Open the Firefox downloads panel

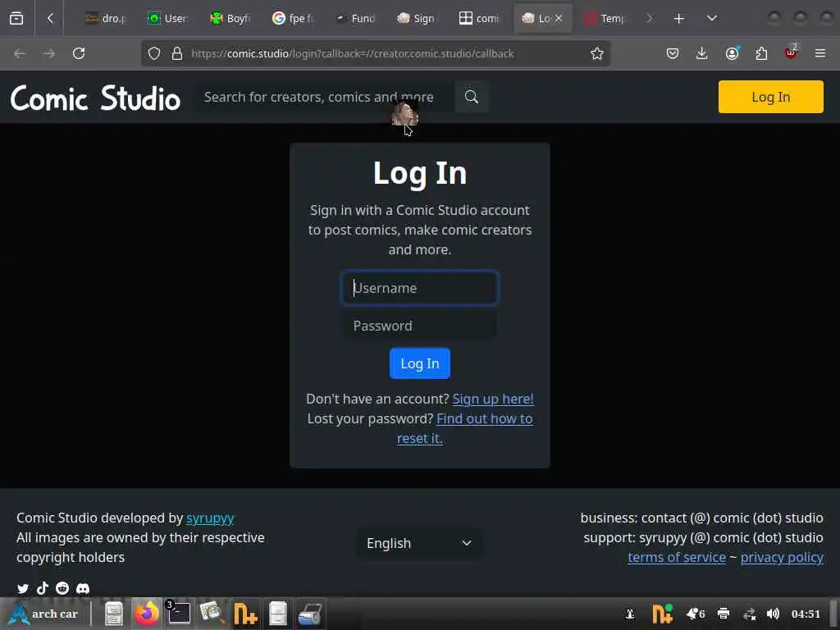tap(702, 53)
